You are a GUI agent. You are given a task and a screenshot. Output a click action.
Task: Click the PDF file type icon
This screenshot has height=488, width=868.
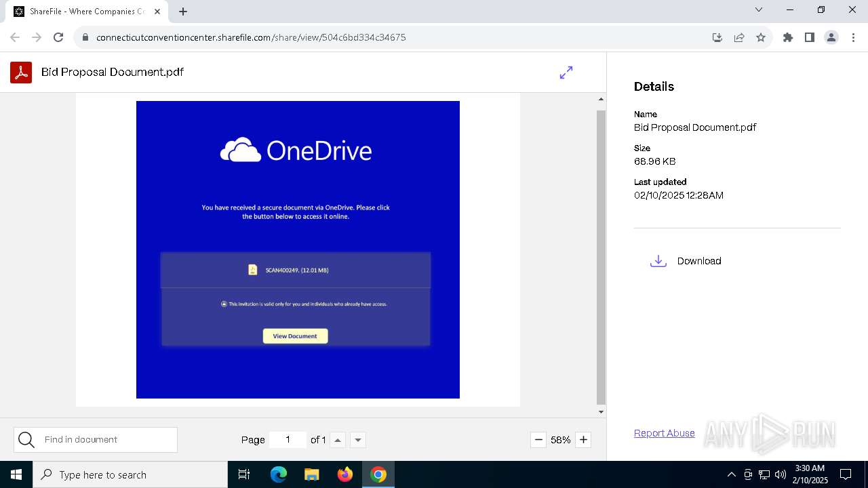21,72
